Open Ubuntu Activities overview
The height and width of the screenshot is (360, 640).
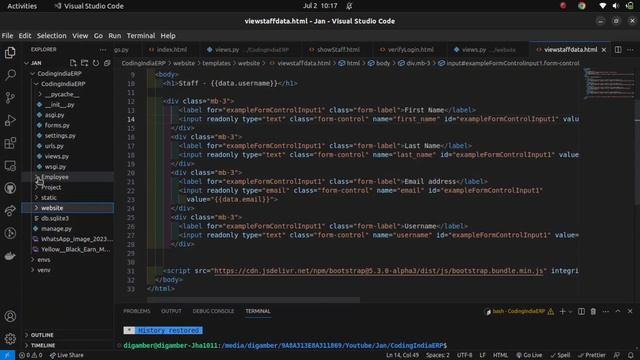click(x=22, y=6)
